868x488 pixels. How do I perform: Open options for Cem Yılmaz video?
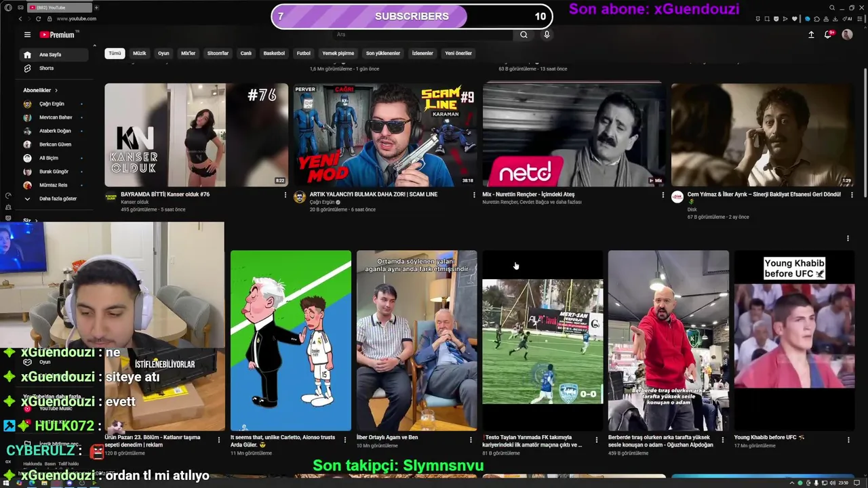pos(851,195)
